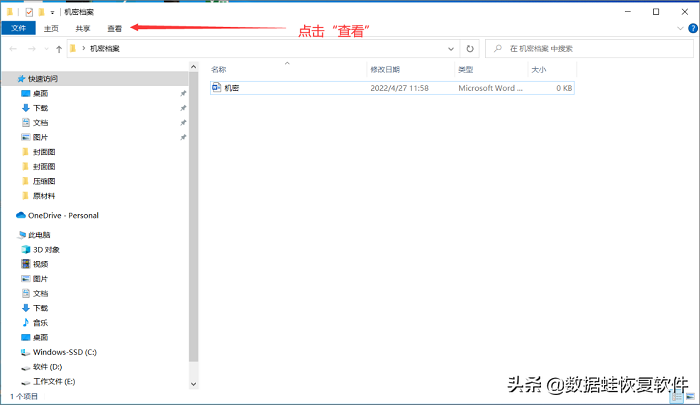Click the 机密 Word document icon
This screenshot has height=405, width=700.
pyautogui.click(x=217, y=88)
